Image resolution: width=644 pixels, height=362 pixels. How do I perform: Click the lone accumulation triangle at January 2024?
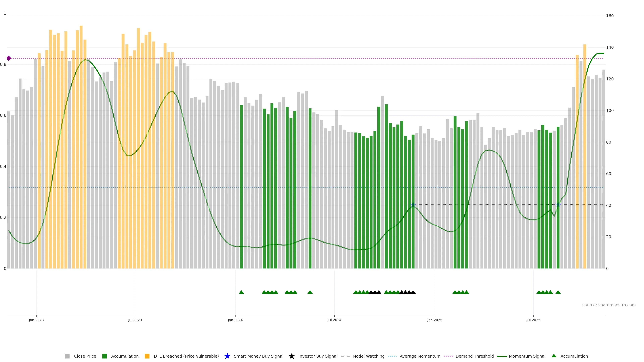tap(241, 292)
